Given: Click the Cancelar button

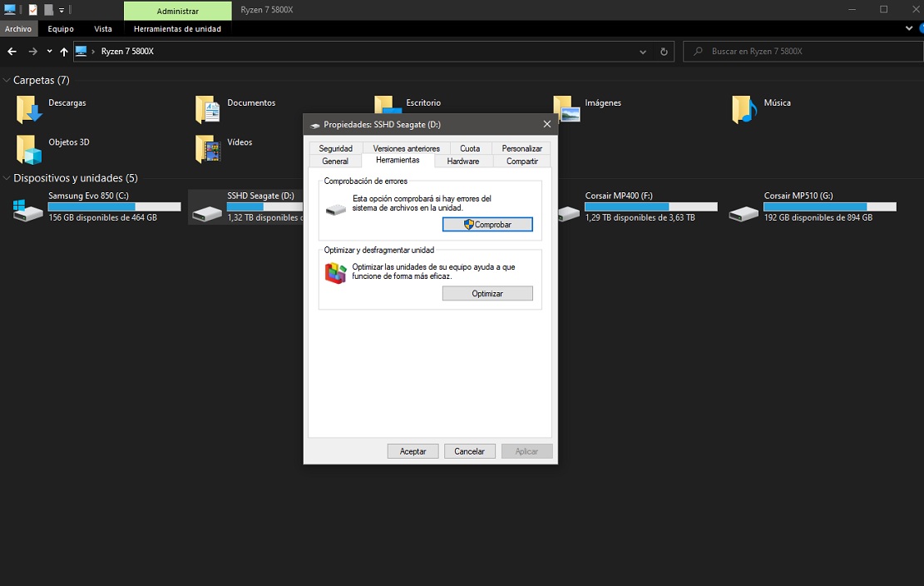Looking at the screenshot, I should pyautogui.click(x=469, y=451).
